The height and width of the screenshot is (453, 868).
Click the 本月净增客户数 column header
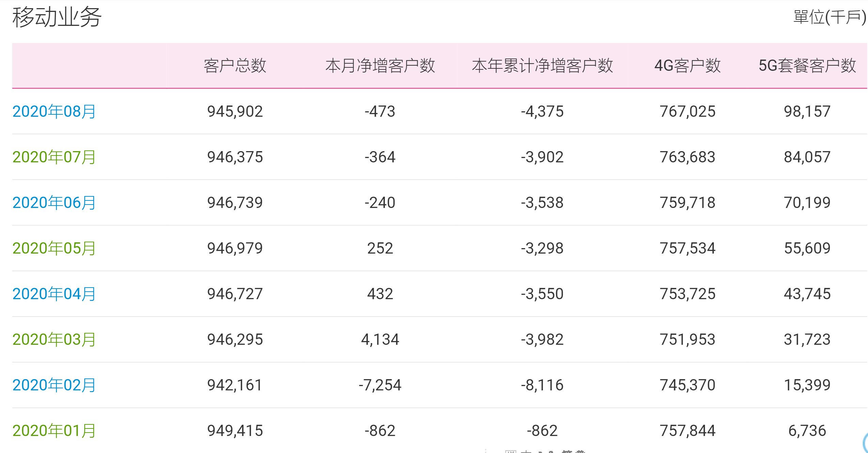380,66
